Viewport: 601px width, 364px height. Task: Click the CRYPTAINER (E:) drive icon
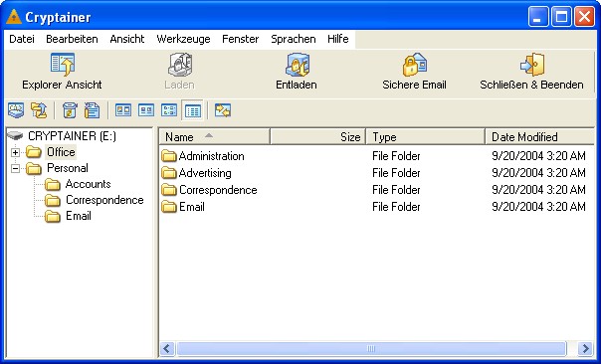(x=15, y=135)
